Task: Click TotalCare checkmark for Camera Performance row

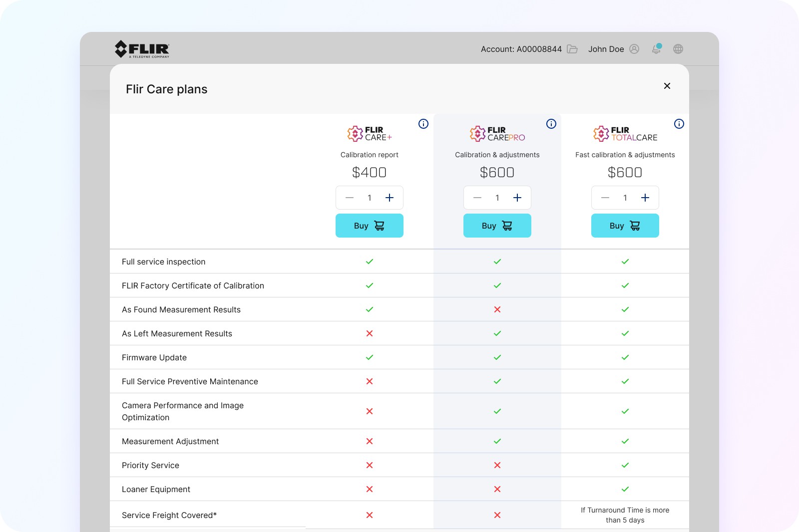Action: coord(625,411)
